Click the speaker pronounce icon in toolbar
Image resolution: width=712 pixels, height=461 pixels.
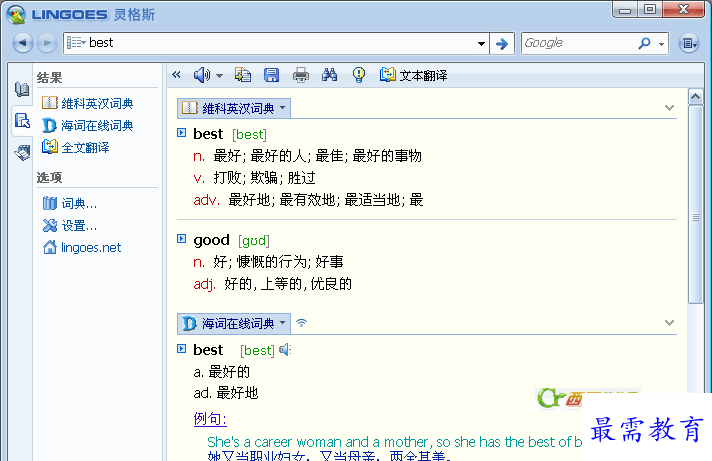(202, 74)
